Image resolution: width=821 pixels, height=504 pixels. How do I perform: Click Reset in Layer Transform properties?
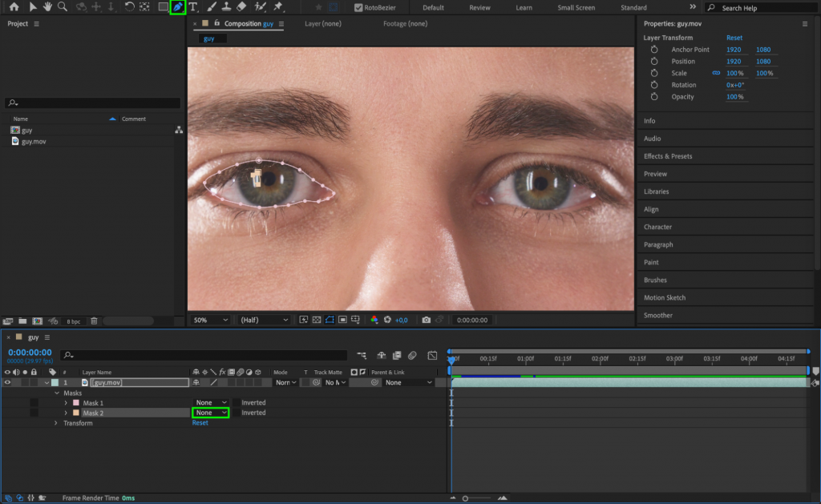[734, 37]
